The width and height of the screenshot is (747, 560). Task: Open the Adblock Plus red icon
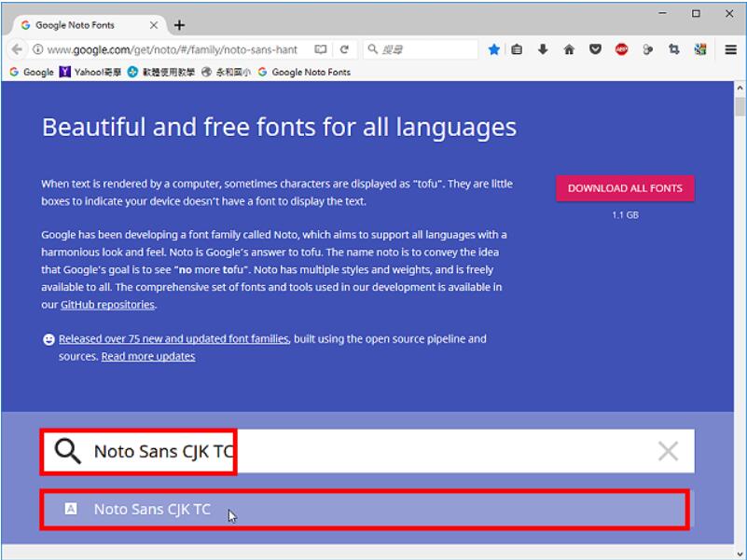[x=621, y=49]
